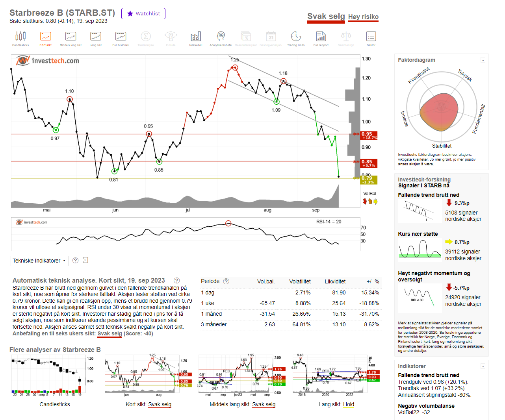The height and width of the screenshot is (420, 505).
Task: Collapse the Investtech-forskning panel
Action: coord(483,180)
